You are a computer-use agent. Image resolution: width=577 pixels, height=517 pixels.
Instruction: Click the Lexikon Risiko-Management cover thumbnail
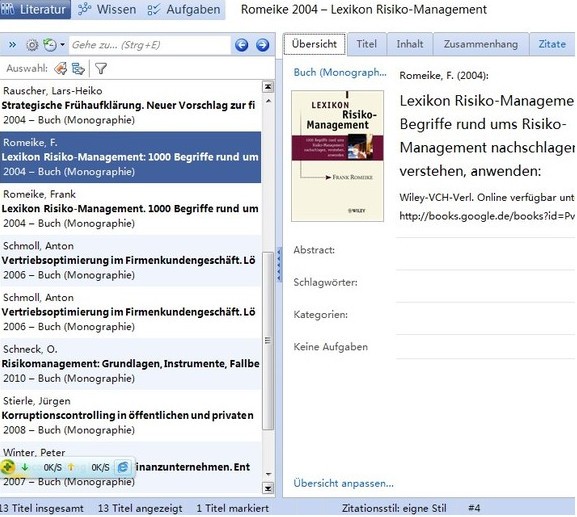click(337, 156)
